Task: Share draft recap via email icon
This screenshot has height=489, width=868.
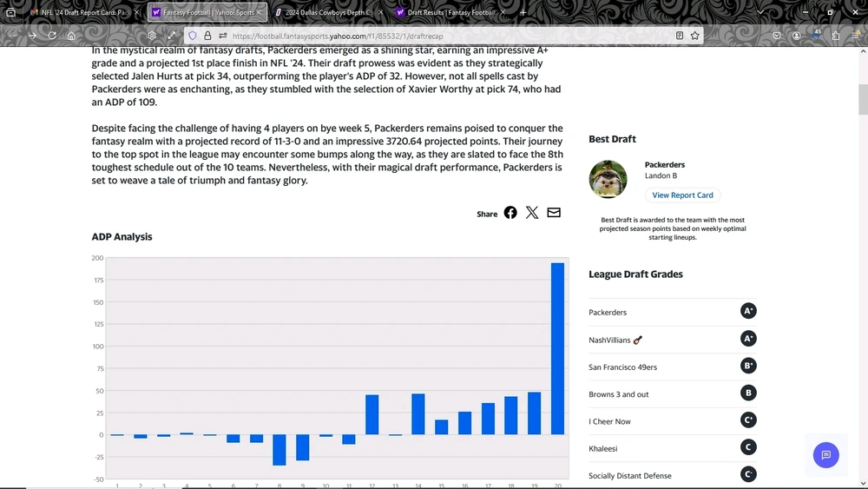Action: (554, 213)
